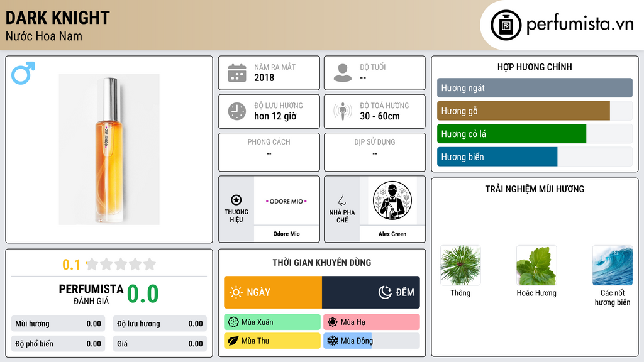Click the Nước Hoa Nam subtitle
The image size is (644, 362).
click(44, 36)
